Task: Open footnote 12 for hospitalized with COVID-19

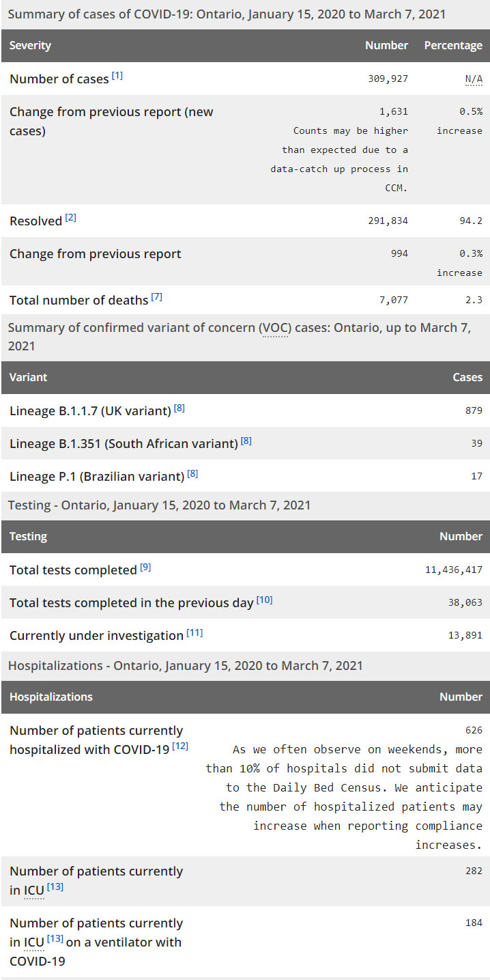Action: [180, 746]
